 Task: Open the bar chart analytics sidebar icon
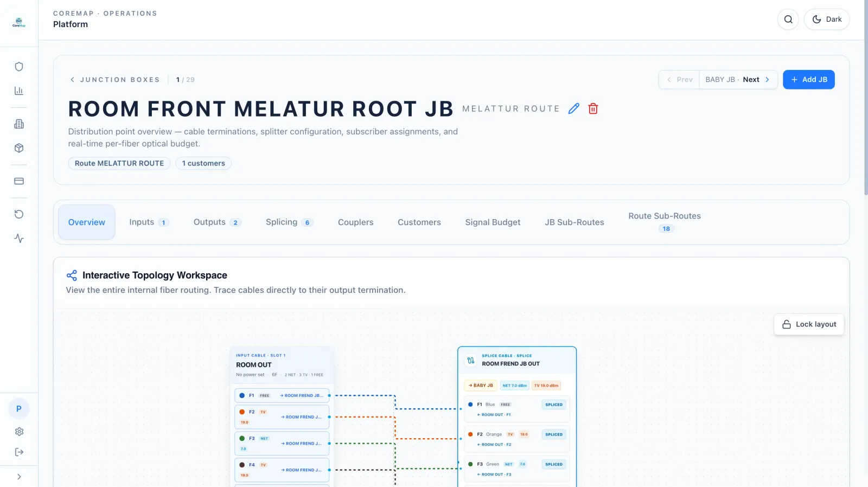tap(19, 91)
